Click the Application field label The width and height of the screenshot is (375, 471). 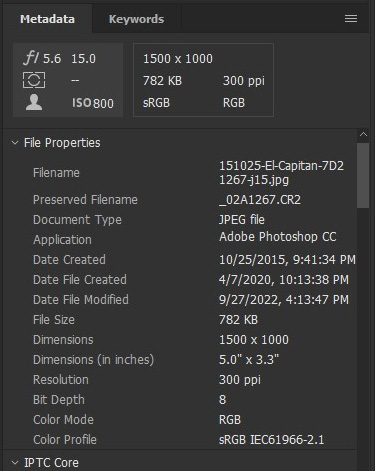[x=62, y=240]
